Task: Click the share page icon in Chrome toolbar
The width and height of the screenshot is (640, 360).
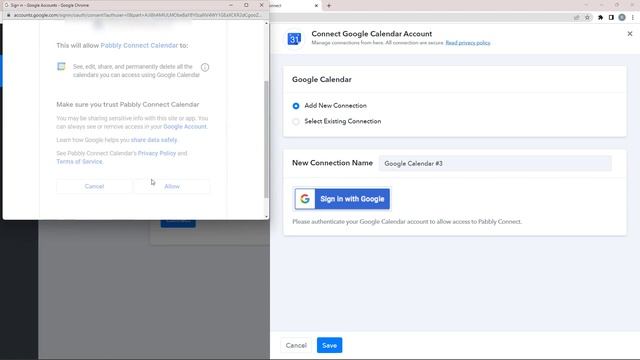Action: [x=577, y=18]
